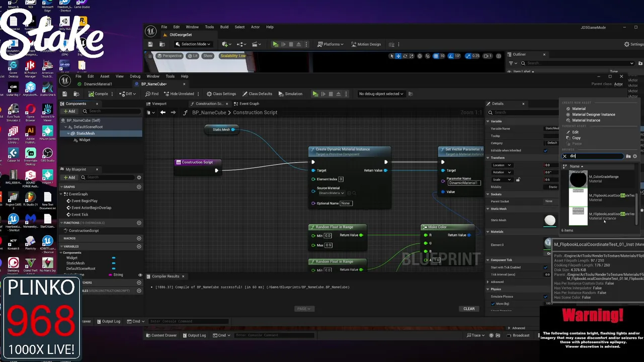Screen dimensions: 644x362
Task: Navigate forward in graph with right arrow
Action: [x=173, y=112]
